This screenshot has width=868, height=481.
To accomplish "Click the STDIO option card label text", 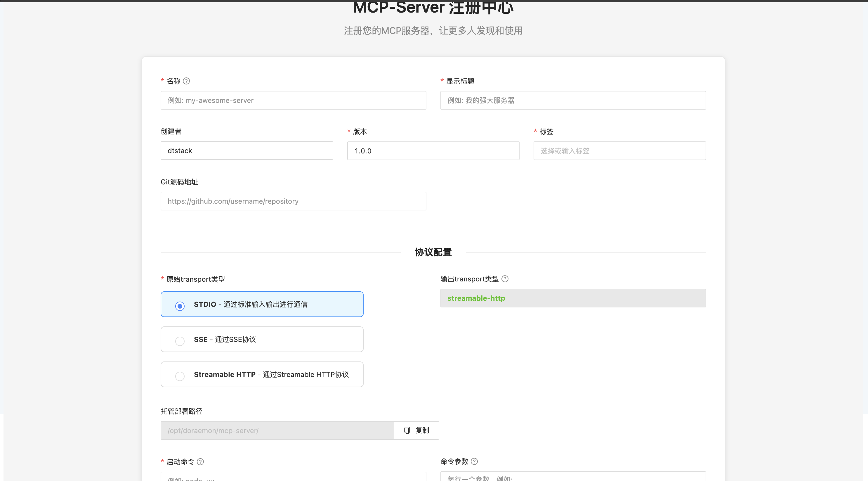I will (x=250, y=304).
